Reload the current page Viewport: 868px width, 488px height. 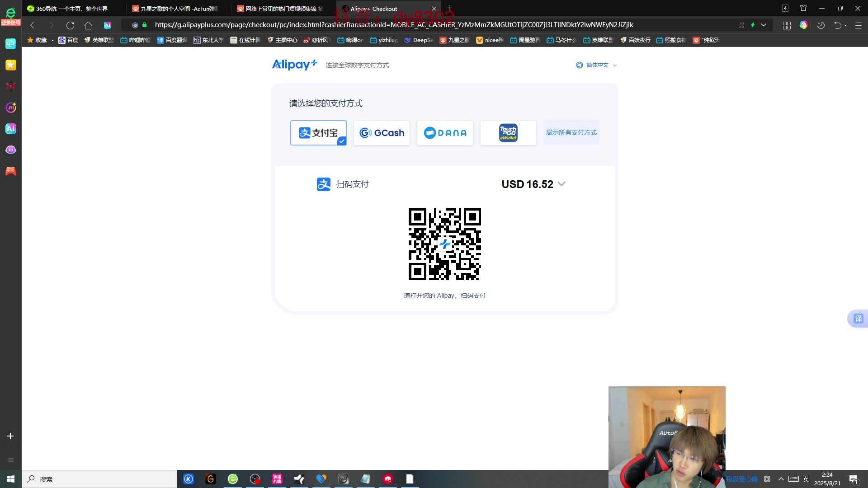(70, 25)
